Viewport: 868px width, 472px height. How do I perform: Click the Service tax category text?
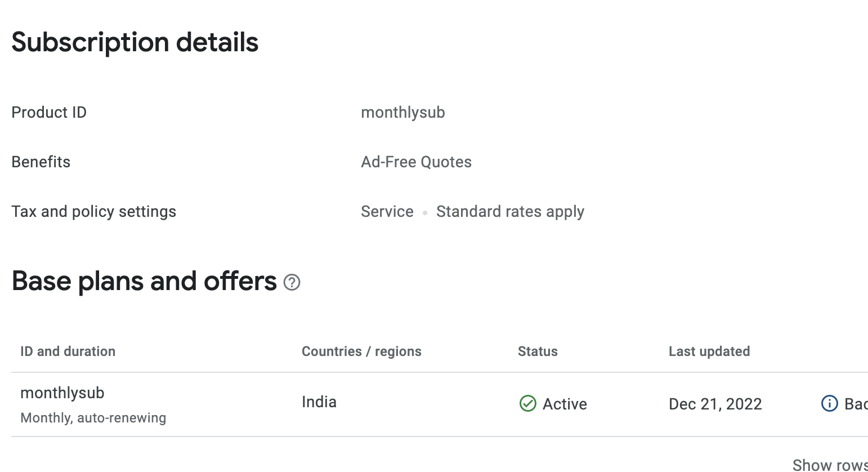pyautogui.click(x=387, y=212)
